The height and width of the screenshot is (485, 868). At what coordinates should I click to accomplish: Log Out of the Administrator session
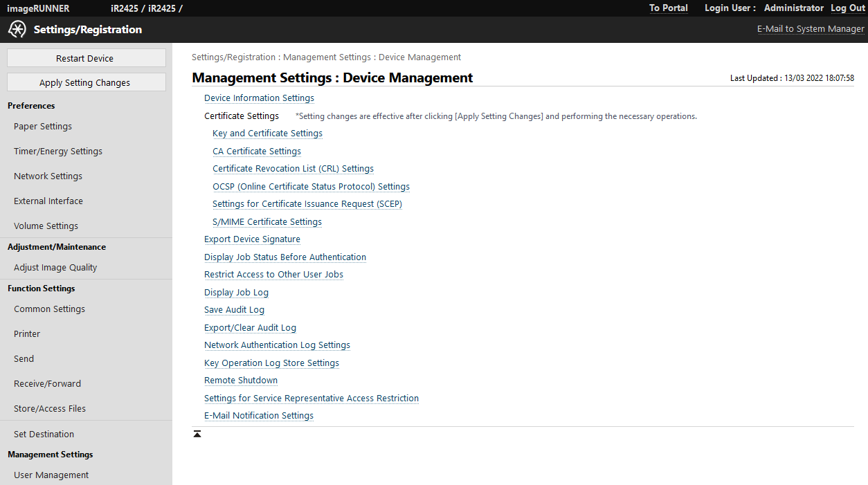847,8
